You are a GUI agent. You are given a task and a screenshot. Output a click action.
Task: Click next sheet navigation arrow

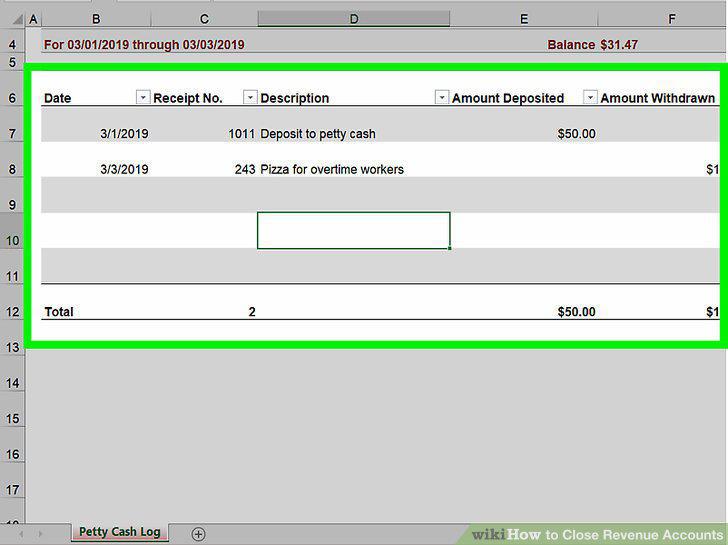40,534
